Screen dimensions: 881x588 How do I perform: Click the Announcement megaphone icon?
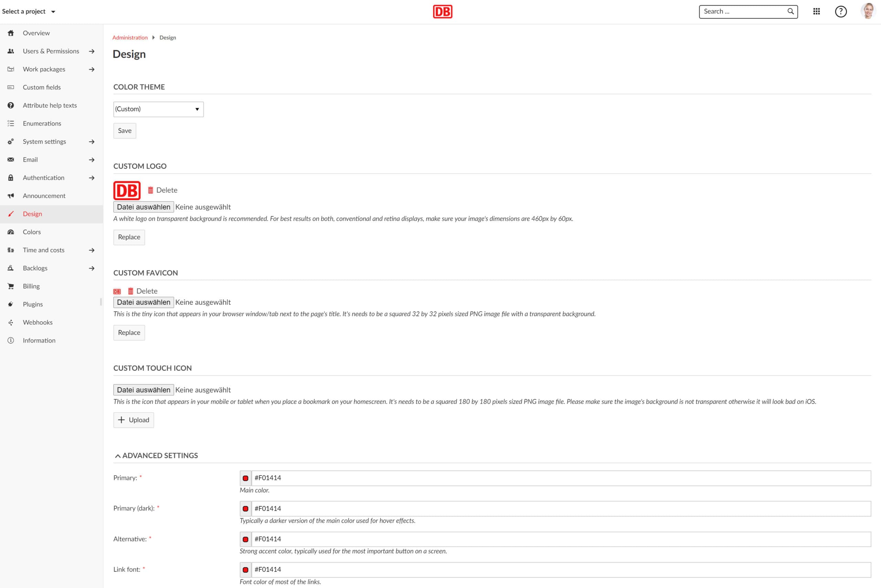click(x=11, y=195)
